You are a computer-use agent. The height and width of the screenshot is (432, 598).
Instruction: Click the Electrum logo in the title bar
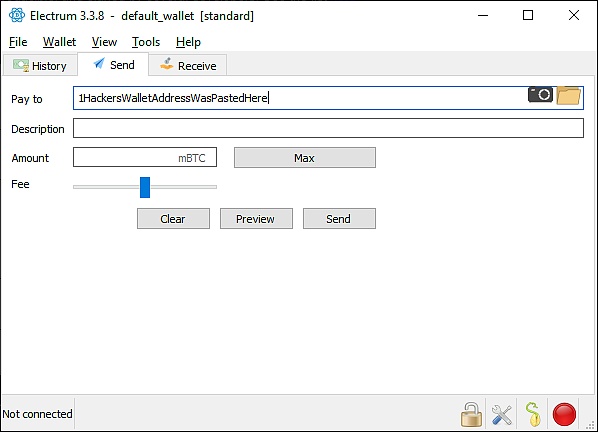[x=17, y=15]
